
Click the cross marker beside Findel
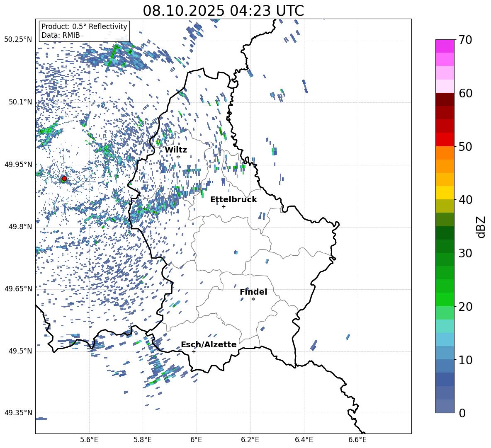[253, 299]
